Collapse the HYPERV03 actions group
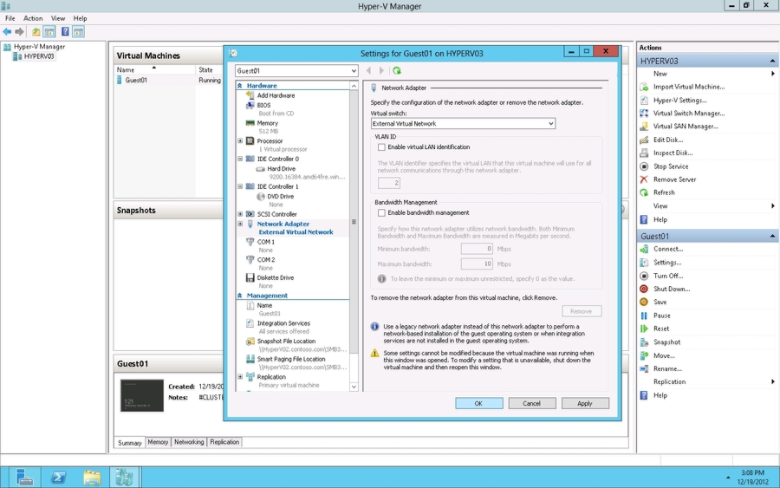This screenshot has width=780, height=488. tap(772, 61)
